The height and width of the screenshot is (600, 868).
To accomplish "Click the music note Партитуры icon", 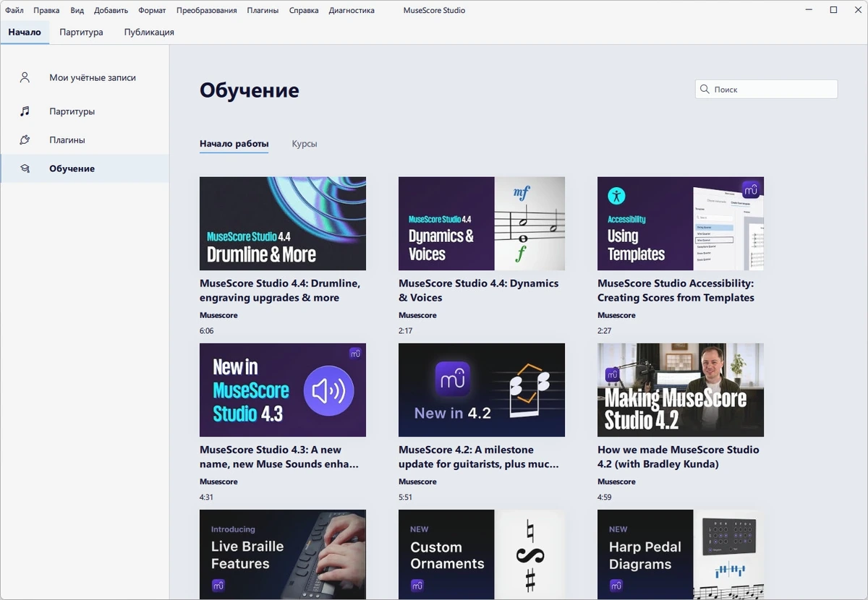I will (25, 111).
